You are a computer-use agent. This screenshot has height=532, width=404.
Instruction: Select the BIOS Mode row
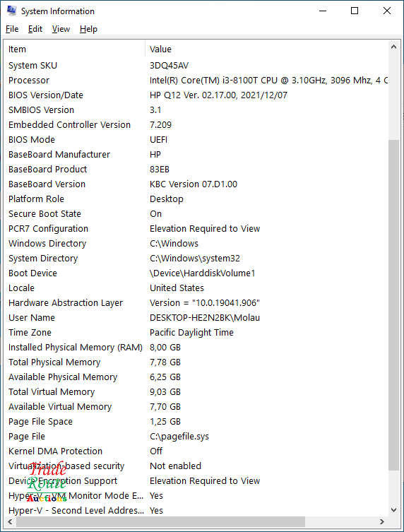click(196, 139)
